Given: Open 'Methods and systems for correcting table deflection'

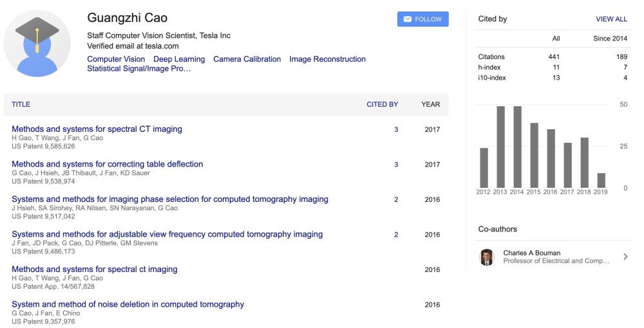Looking at the screenshot, I should [107, 164].
